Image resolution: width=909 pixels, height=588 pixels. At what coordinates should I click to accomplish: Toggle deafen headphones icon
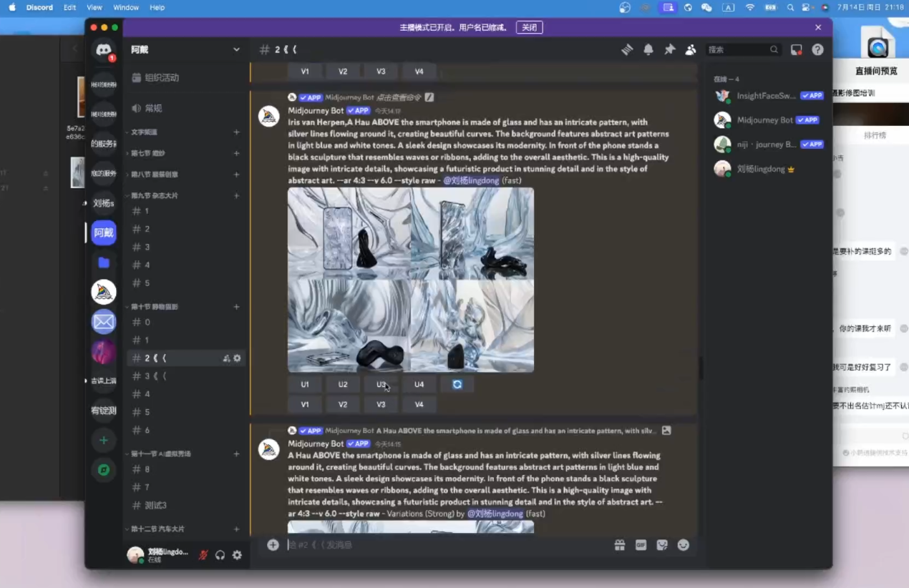(x=220, y=555)
